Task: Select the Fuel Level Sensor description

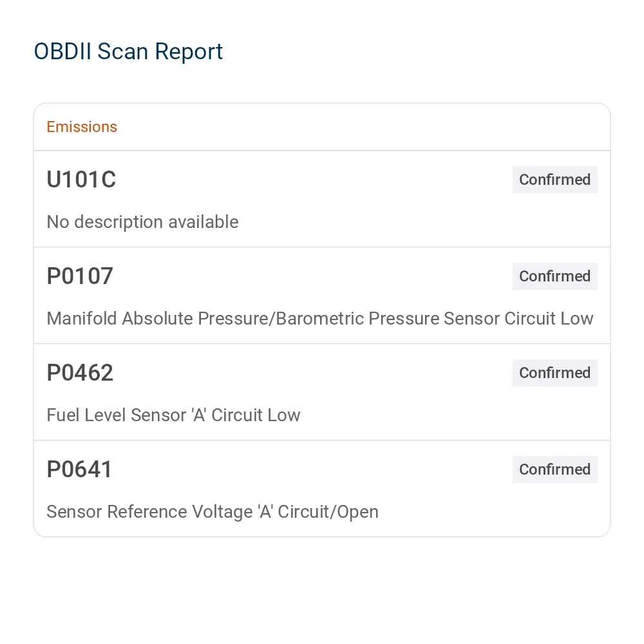Action: coord(173,415)
